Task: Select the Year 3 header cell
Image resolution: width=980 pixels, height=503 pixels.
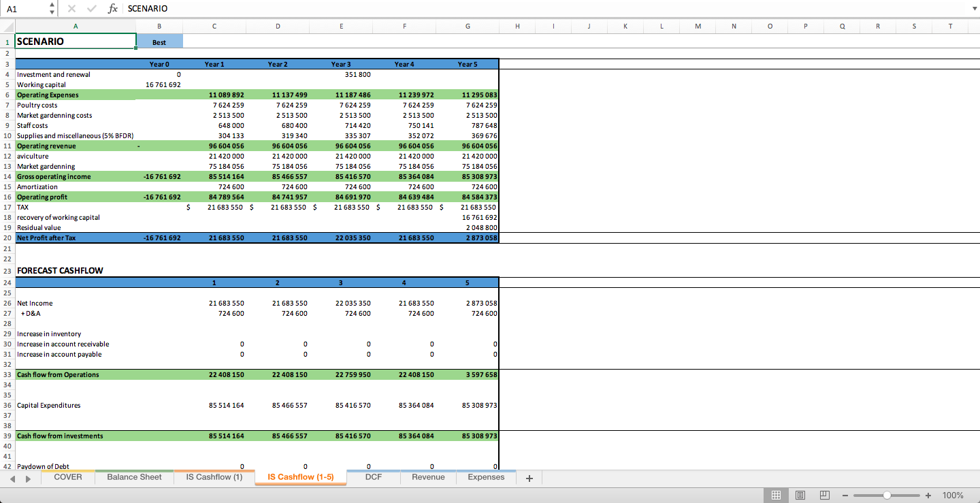Action: [341, 64]
